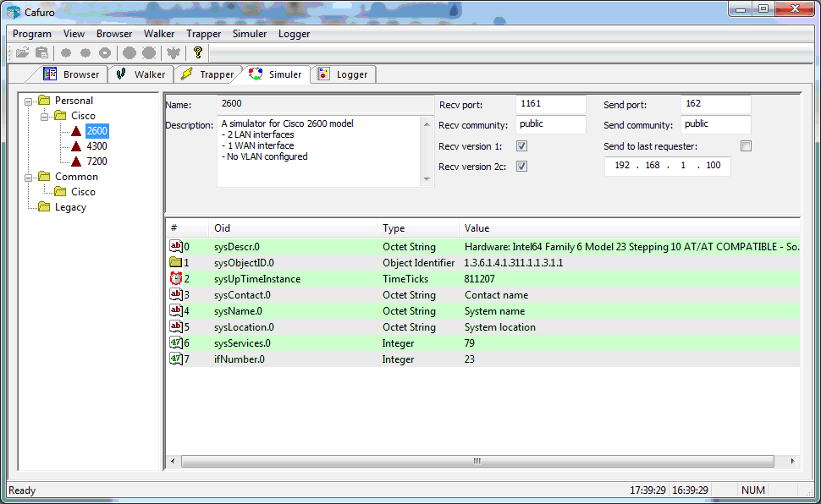Open the Trapper menu
This screenshot has height=504, width=821.
pyautogui.click(x=203, y=34)
